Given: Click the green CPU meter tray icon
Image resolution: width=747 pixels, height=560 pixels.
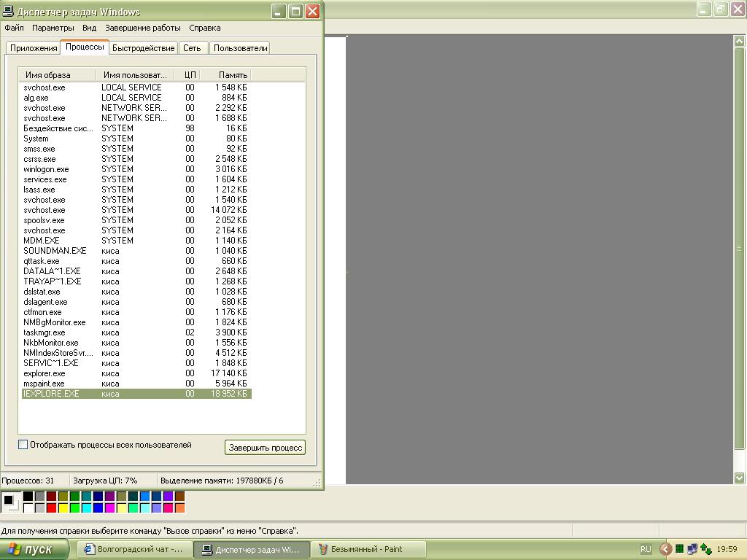Looking at the screenshot, I should click(679, 549).
